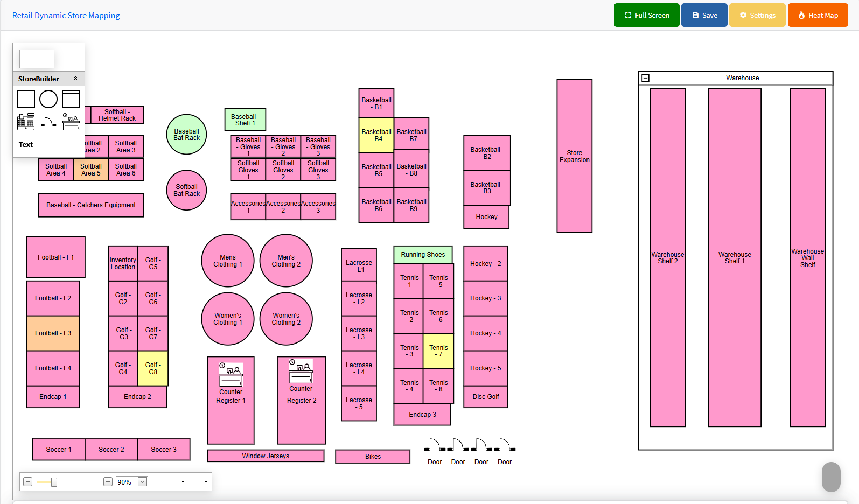The width and height of the screenshot is (859, 504).
Task: Select Baseball - Catchers Equipment block
Action: coord(90,205)
